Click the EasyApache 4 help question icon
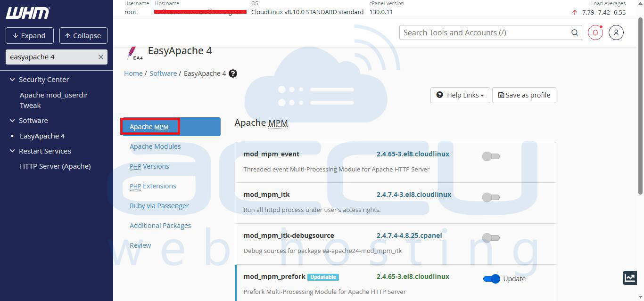The image size is (644, 301). [233, 73]
